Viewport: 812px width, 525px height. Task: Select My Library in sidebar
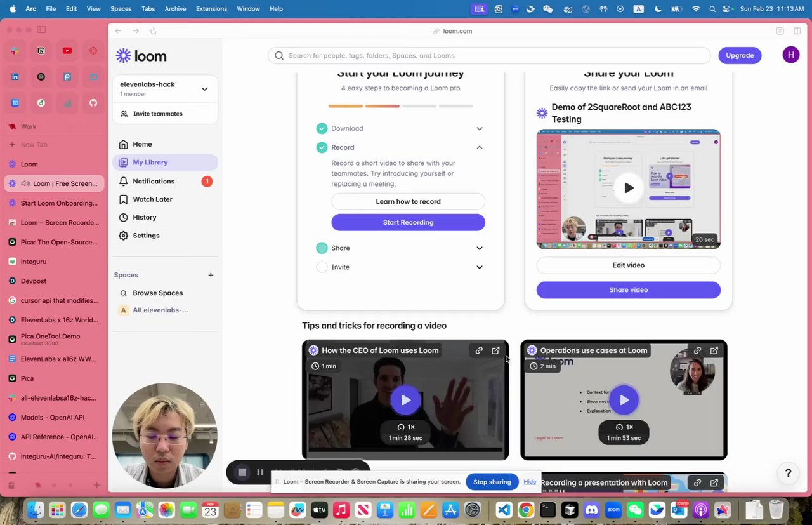coord(165,163)
